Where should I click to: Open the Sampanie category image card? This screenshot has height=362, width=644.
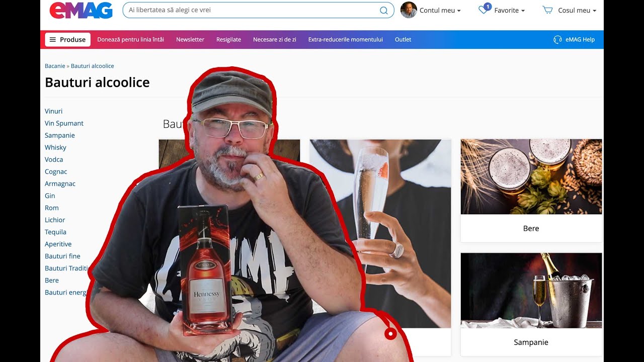(531, 291)
